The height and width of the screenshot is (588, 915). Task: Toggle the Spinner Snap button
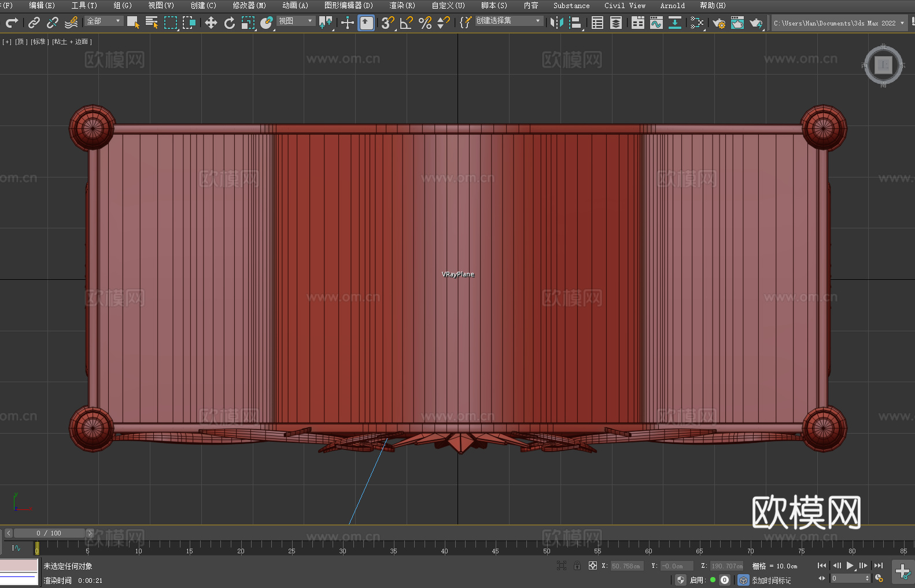pos(444,23)
